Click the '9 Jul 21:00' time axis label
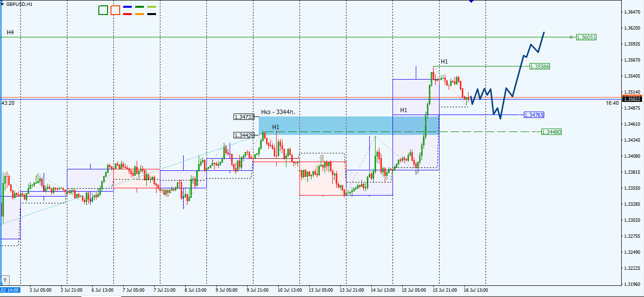The width and height of the screenshot is (644, 297). 257,290
